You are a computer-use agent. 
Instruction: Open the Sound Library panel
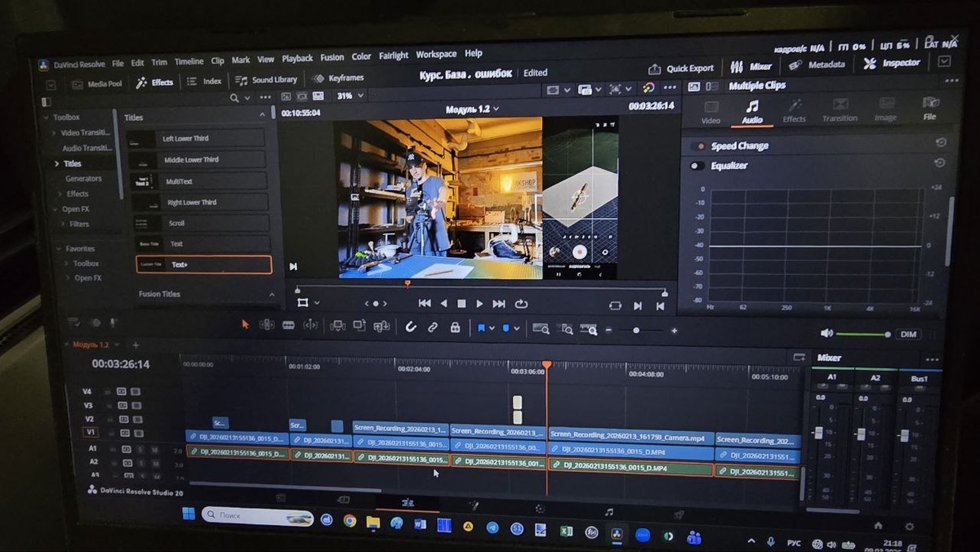pyautogui.click(x=266, y=80)
